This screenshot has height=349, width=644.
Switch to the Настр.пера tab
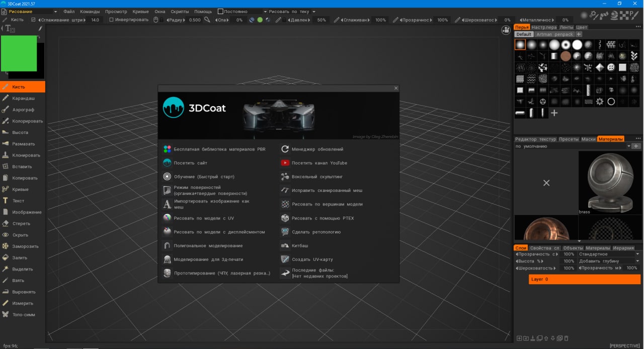(544, 27)
